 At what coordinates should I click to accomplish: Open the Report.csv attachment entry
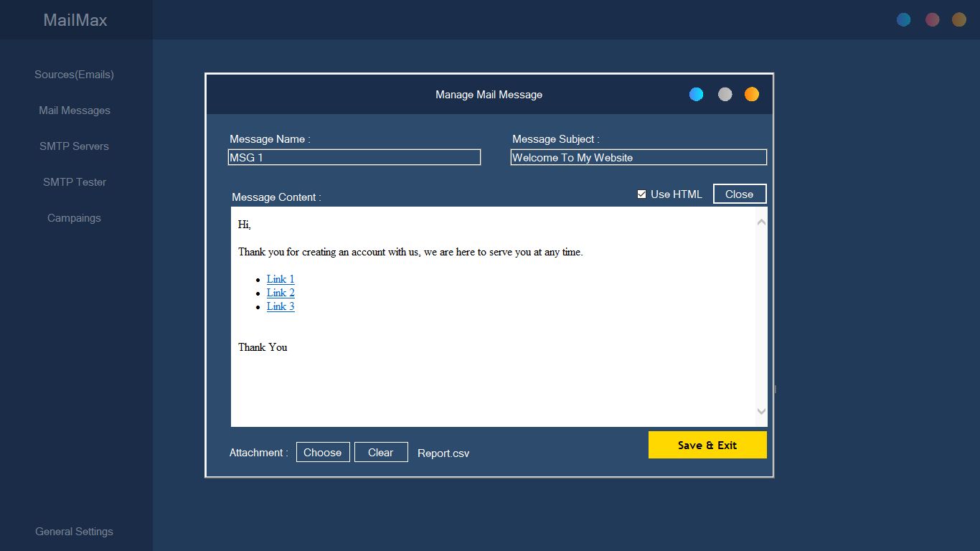(443, 453)
